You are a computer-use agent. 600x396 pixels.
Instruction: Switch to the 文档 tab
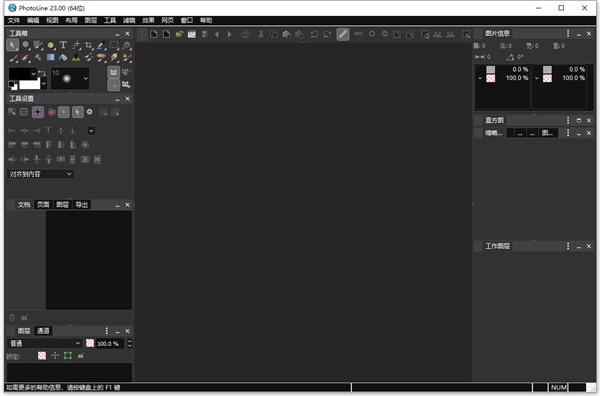pyautogui.click(x=24, y=205)
